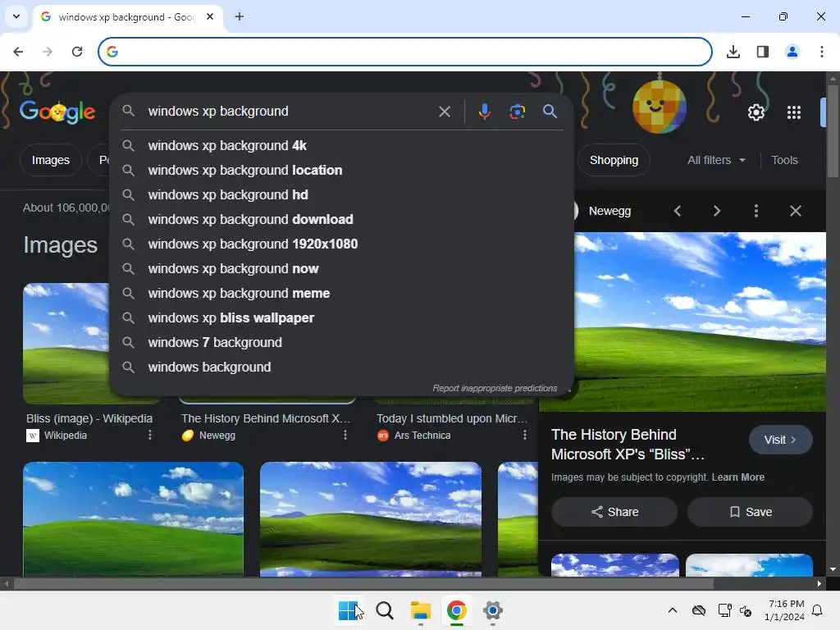Open Chrome three-dot menu
This screenshot has height=630, width=840.
coord(822,52)
